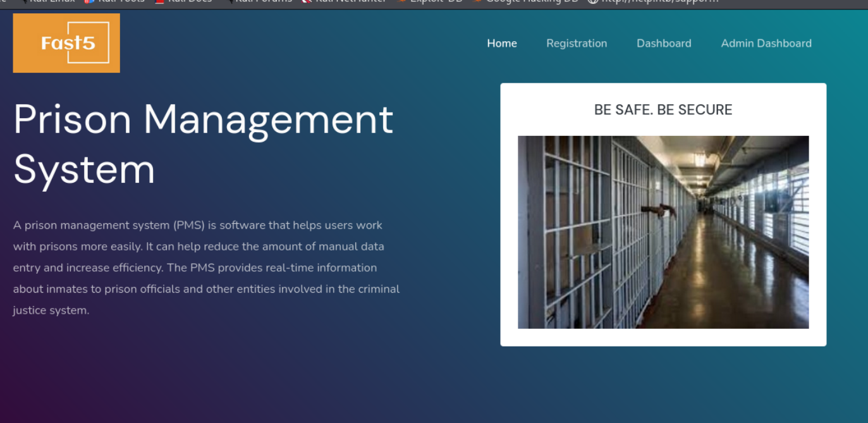Viewport: 868px width, 423px height.
Task: Open the Admin Dashboard link
Action: tap(766, 44)
